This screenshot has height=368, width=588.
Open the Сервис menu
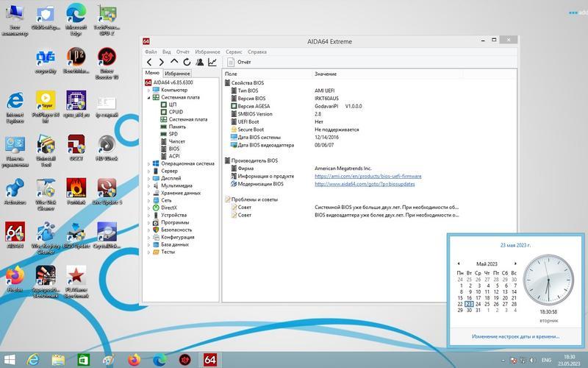pyautogui.click(x=234, y=52)
